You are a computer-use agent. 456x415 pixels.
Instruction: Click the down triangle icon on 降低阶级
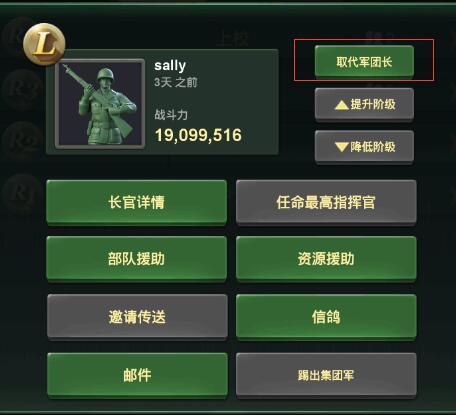click(342, 147)
